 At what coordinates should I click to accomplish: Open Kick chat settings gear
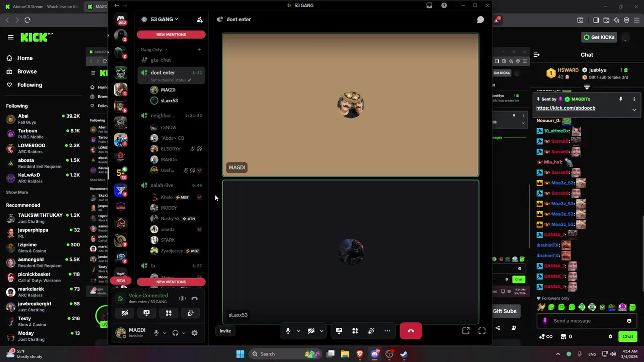pos(610,337)
